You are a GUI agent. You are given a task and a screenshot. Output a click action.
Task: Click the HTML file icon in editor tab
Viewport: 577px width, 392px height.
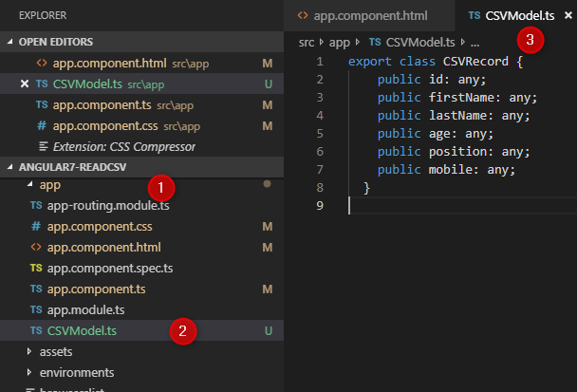tap(303, 16)
